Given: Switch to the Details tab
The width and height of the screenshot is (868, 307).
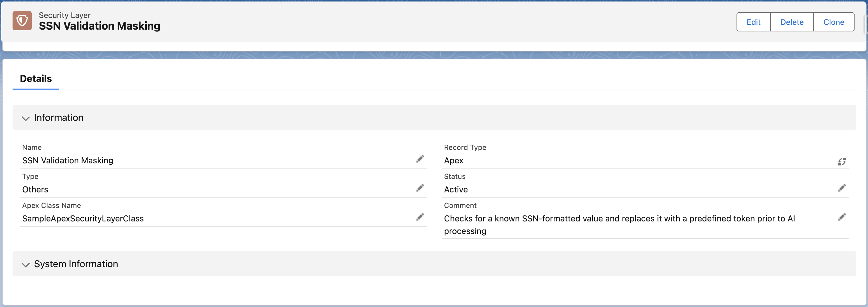Looking at the screenshot, I should (36, 79).
